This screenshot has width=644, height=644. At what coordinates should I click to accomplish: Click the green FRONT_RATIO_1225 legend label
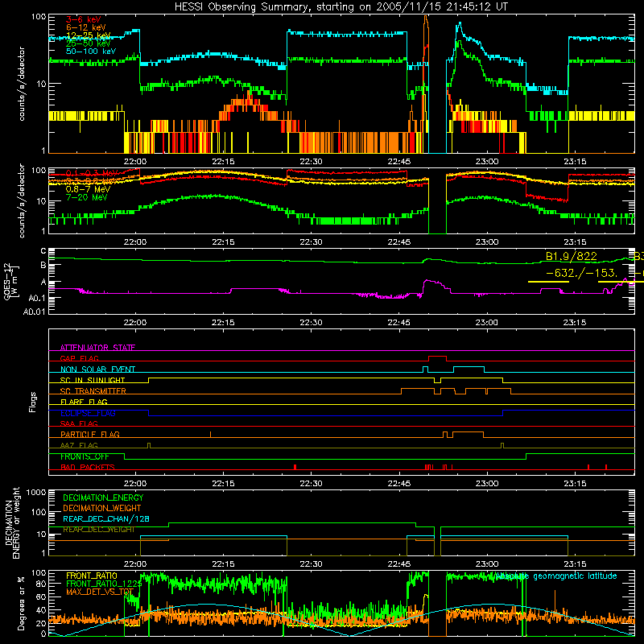click(104, 584)
